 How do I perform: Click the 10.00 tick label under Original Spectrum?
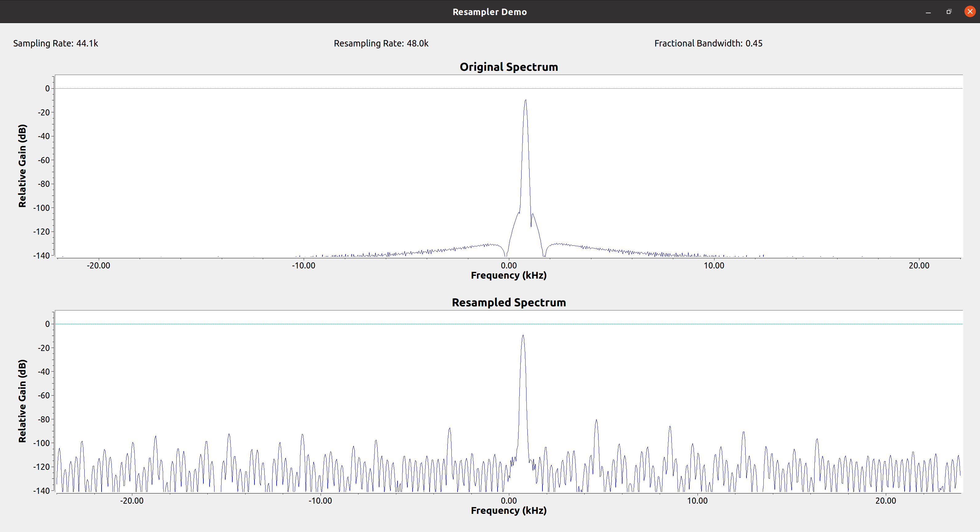point(714,266)
